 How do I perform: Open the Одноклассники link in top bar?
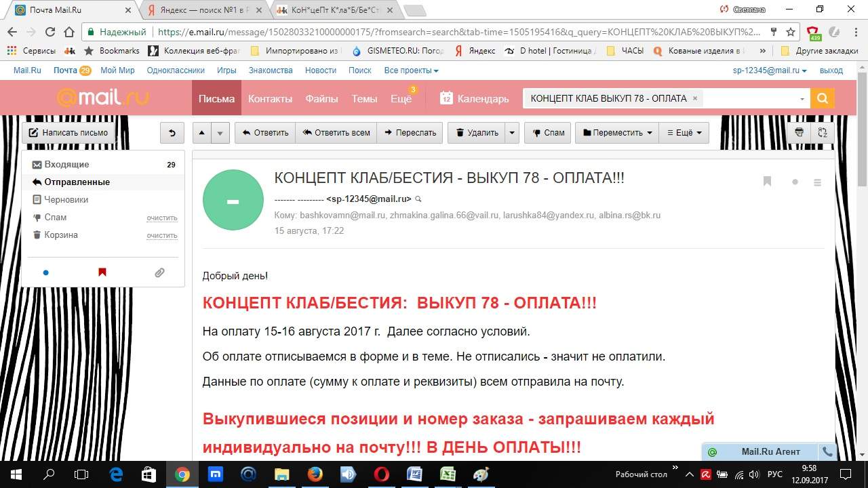176,70
